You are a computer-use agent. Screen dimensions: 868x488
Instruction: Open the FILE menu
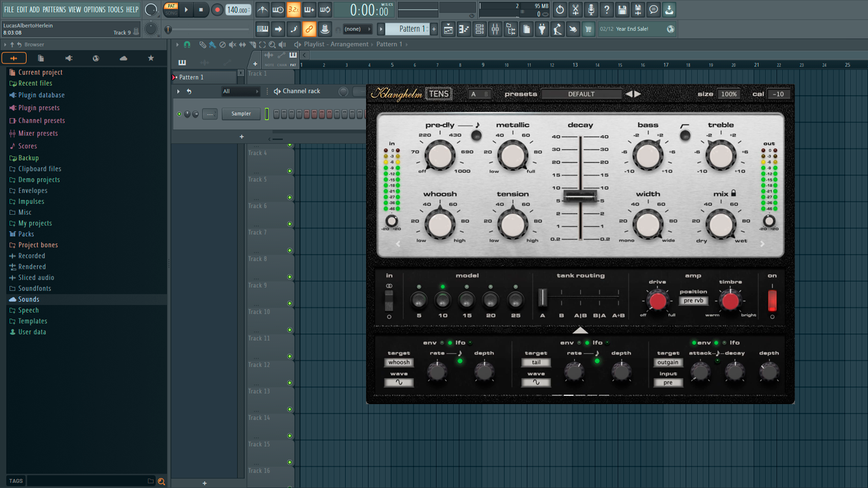pos(9,10)
